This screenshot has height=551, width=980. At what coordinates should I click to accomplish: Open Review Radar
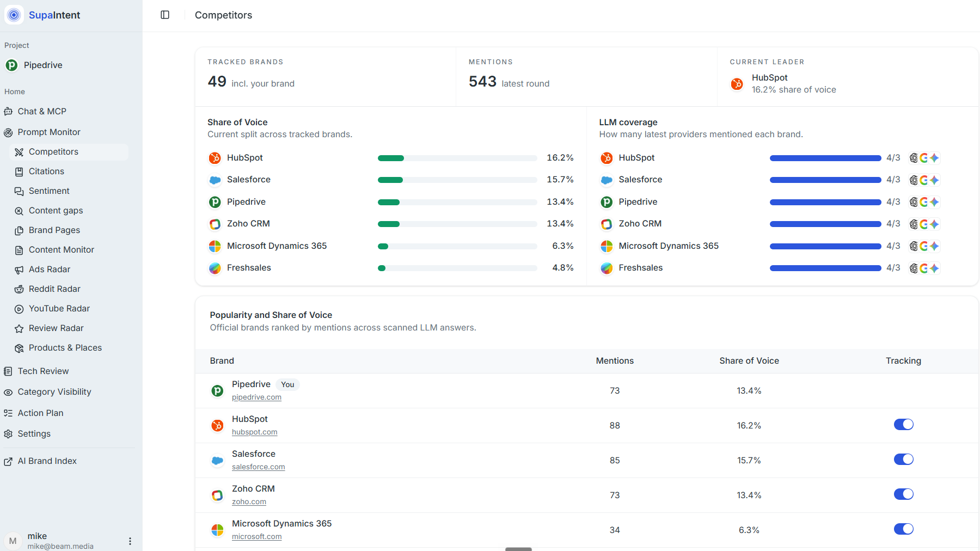(x=56, y=328)
